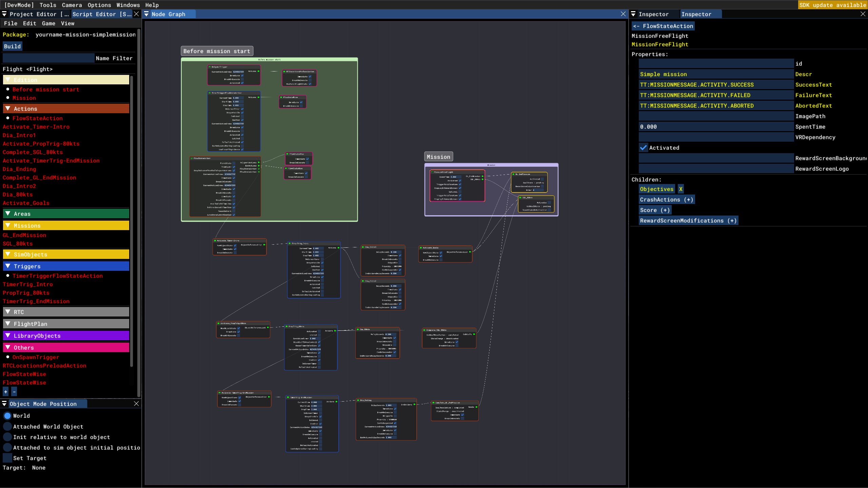Open the Windows menu
This screenshot has width=868, height=488.
[128, 5]
